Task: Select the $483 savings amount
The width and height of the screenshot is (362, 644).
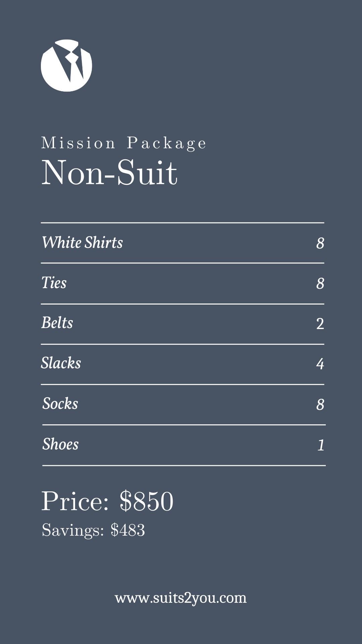Action: click(128, 530)
